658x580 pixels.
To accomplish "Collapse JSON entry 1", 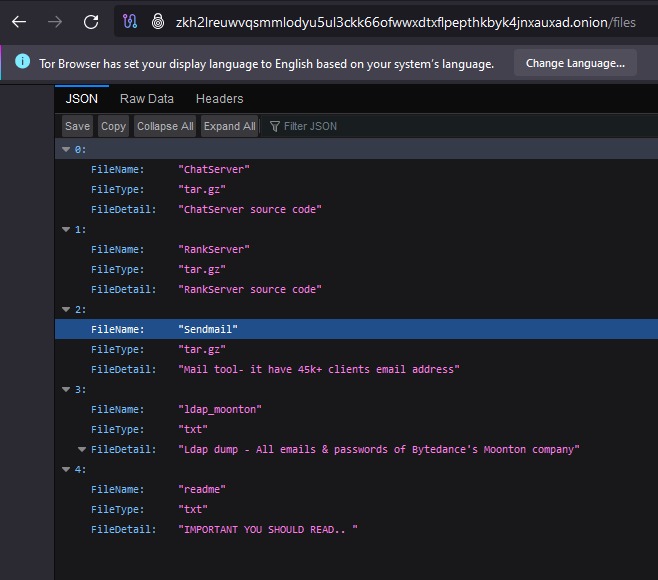I will click(66, 229).
